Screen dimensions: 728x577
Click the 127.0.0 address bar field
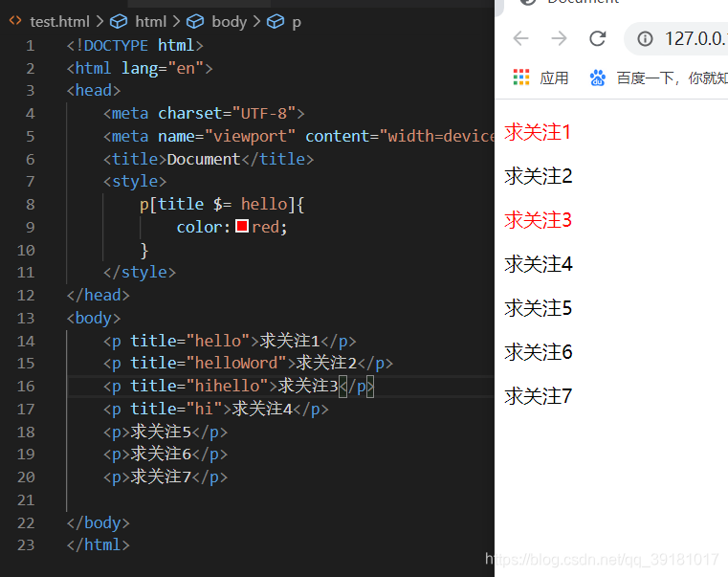pyautogui.click(x=677, y=38)
